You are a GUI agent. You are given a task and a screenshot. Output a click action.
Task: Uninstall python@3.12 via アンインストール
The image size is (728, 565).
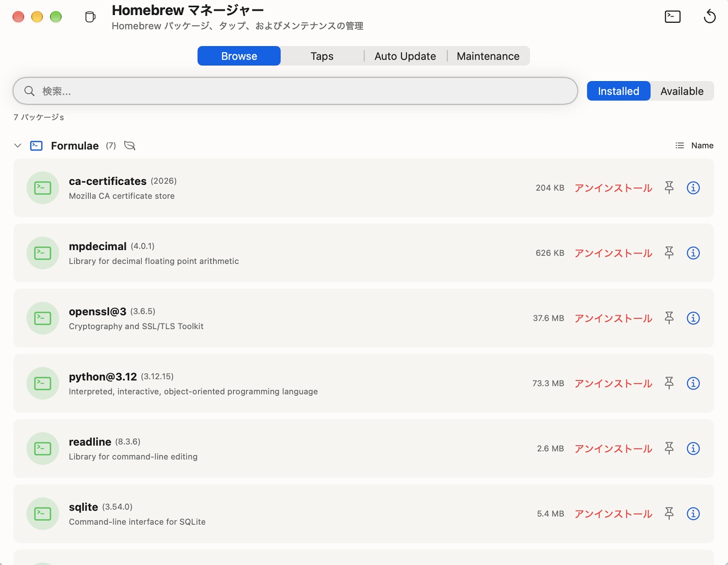pos(613,383)
